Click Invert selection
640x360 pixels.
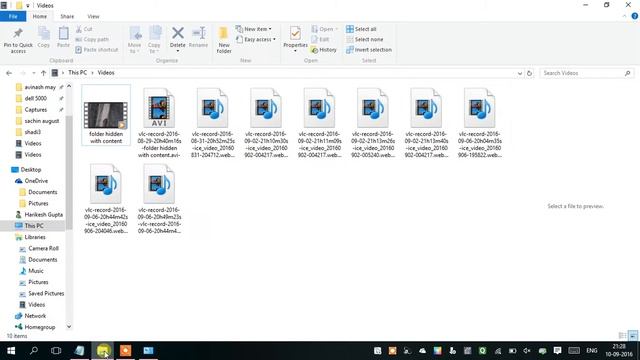pos(369,50)
